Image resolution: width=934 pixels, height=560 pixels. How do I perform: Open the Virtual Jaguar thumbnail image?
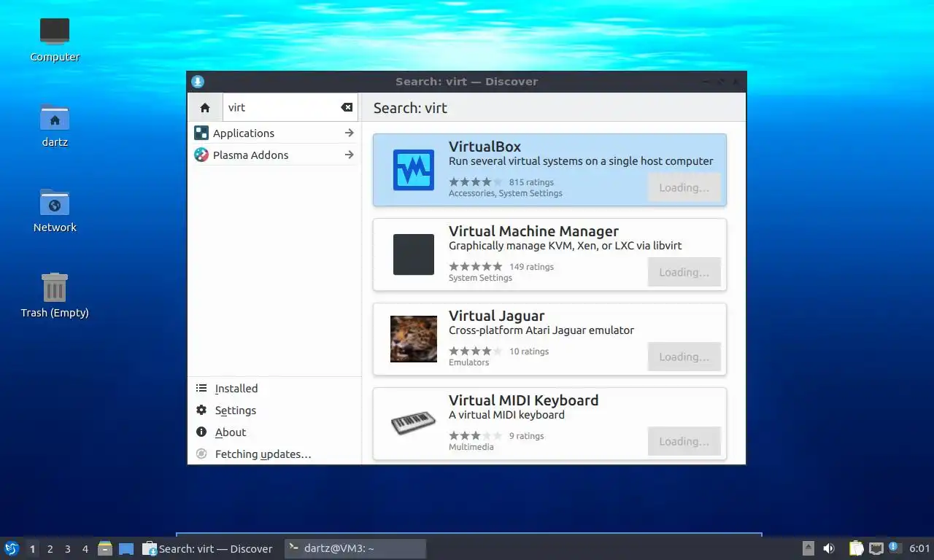coord(414,339)
